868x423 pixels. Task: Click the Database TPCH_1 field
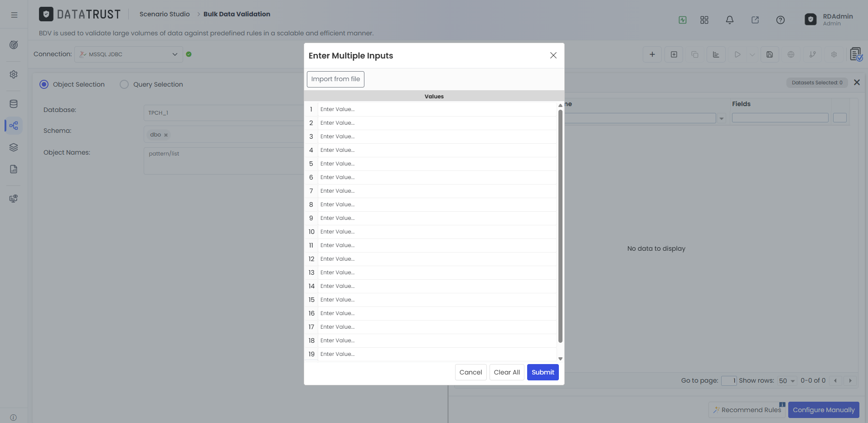pyautogui.click(x=224, y=113)
